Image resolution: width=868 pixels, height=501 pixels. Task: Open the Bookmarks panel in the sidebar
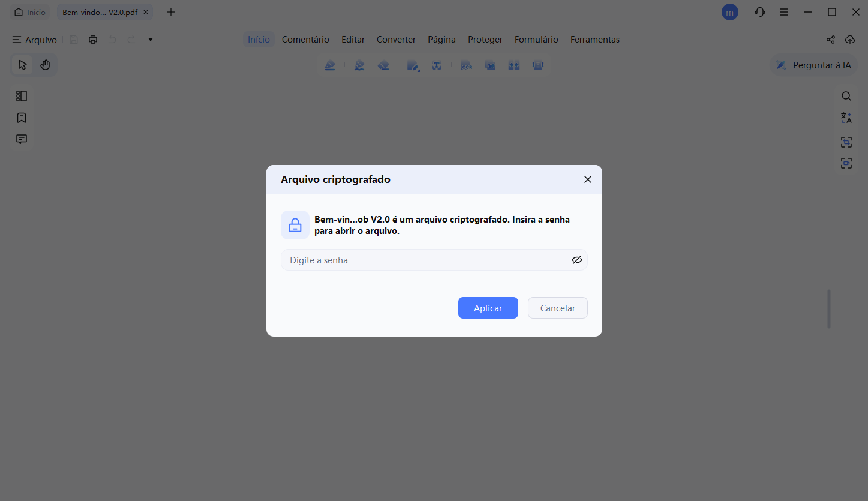click(22, 118)
